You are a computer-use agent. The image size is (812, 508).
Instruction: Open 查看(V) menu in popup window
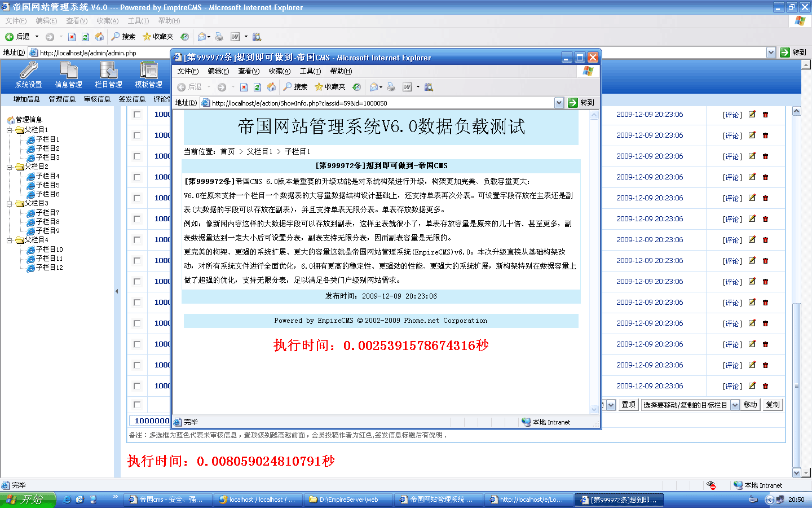pyautogui.click(x=248, y=71)
